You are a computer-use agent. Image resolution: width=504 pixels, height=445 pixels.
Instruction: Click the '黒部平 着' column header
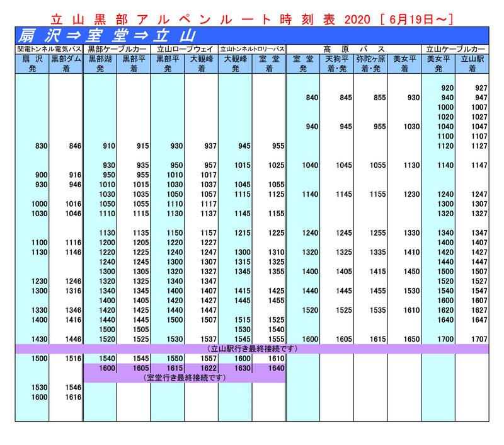134,64
